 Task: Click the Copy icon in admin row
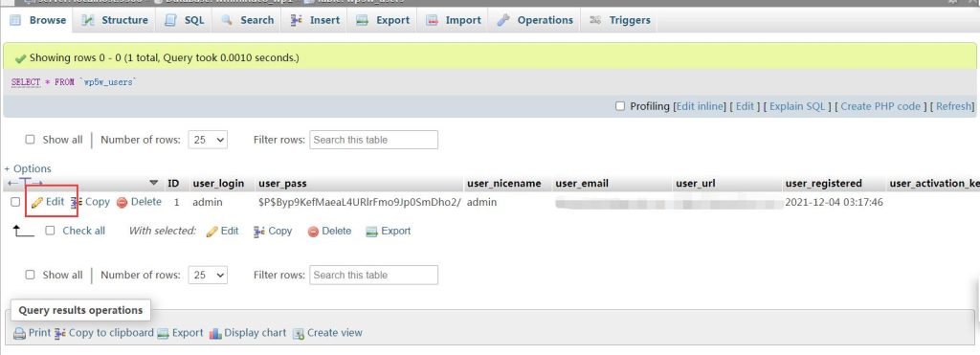click(77, 202)
